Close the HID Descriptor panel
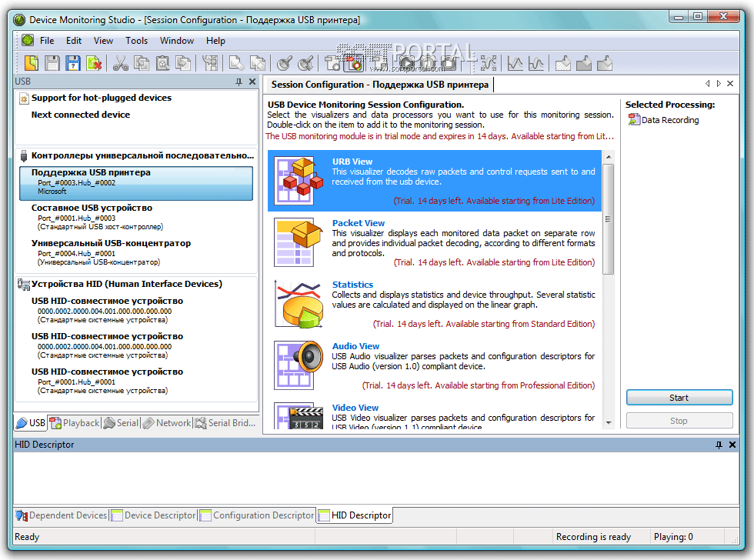The height and width of the screenshot is (560, 754). click(732, 445)
